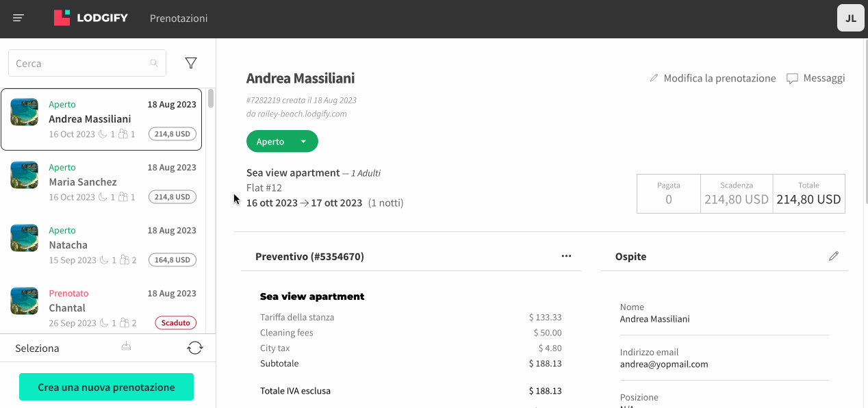Click the booking list scrollbar
Screen dimensions: 868x408
click(211, 99)
